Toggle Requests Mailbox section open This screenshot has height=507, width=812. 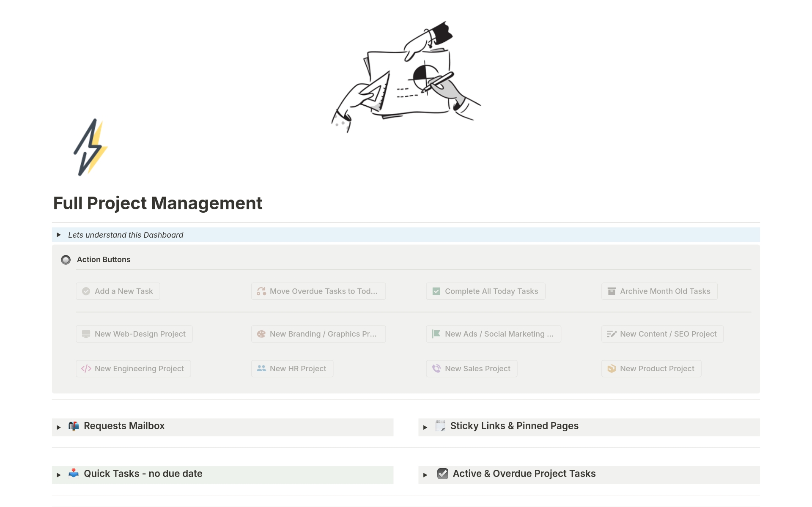pos(60,426)
